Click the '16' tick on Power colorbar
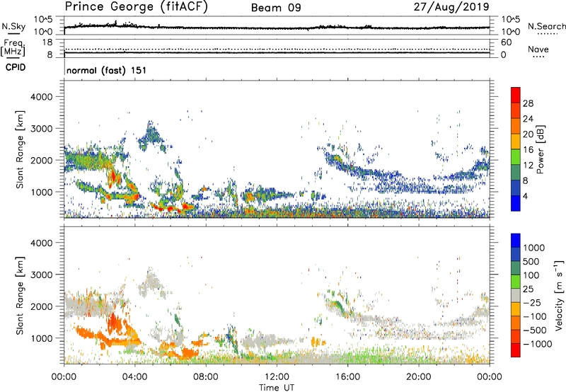566x392 pixels. click(528, 150)
